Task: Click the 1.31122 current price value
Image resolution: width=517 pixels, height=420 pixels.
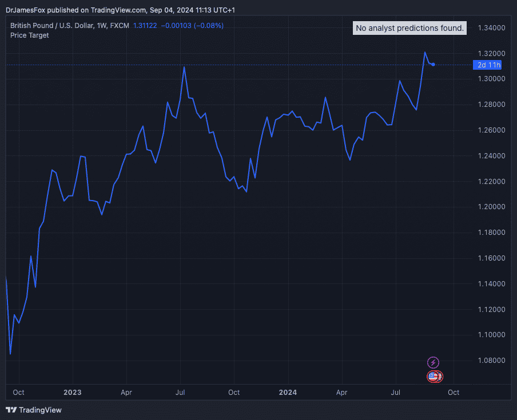Action: click(145, 26)
